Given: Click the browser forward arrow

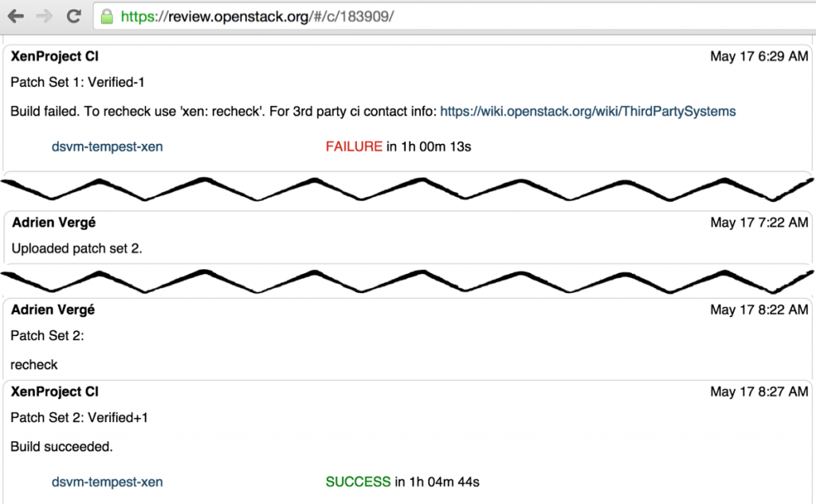Looking at the screenshot, I should (45, 16).
